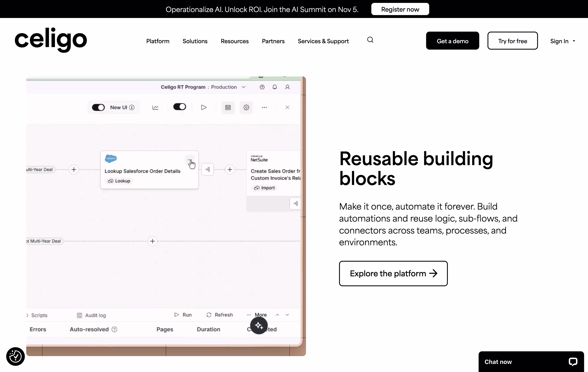The height and width of the screenshot is (372, 588).
Task: Expand the Production environment dropdown
Action: pyautogui.click(x=244, y=87)
